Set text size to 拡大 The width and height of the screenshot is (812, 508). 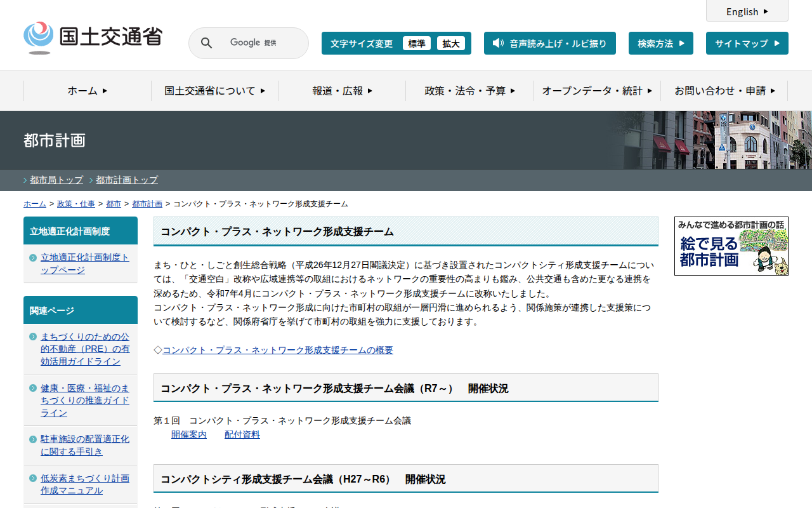click(451, 43)
